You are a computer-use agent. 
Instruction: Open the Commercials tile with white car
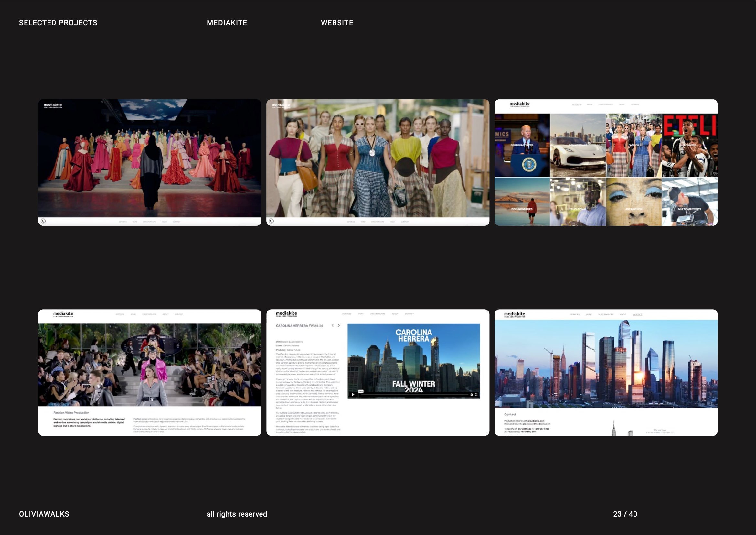tap(578, 145)
